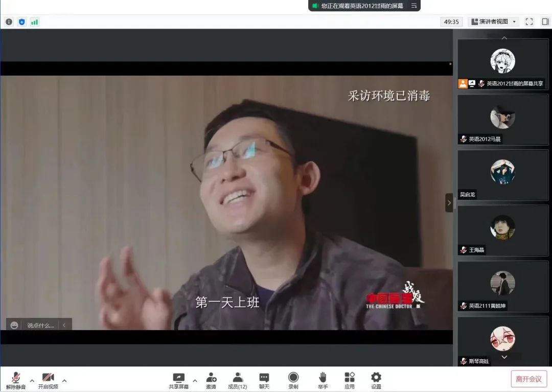Collapse the quick chat bar arrow
The image size is (552, 392).
(64, 325)
